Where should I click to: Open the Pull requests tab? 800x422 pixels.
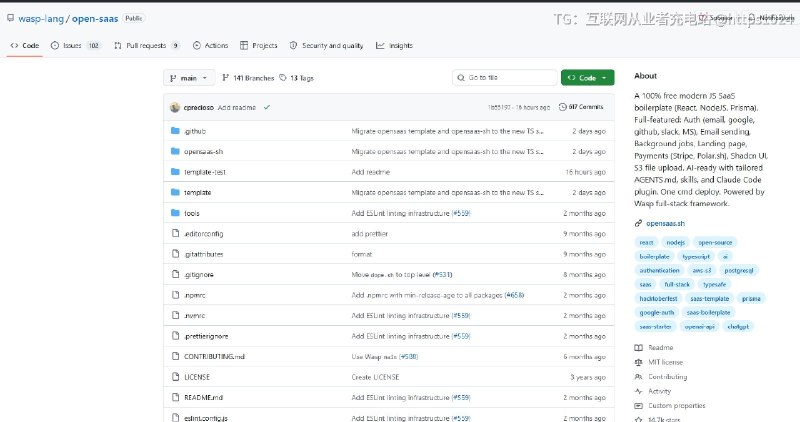click(x=146, y=45)
